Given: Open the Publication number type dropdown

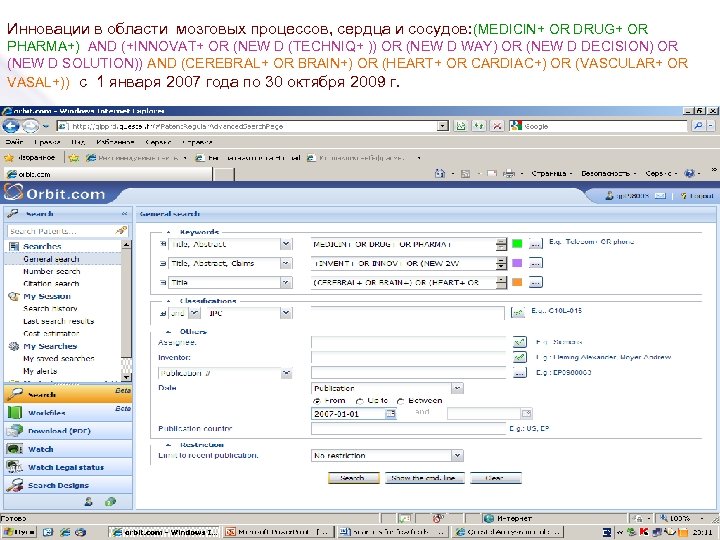Looking at the screenshot, I should 286,373.
